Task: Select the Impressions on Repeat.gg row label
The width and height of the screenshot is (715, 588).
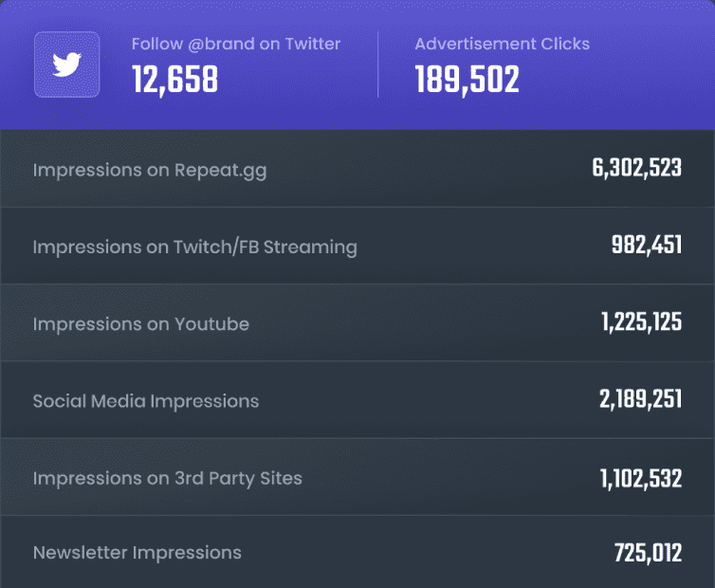Action: (x=150, y=170)
